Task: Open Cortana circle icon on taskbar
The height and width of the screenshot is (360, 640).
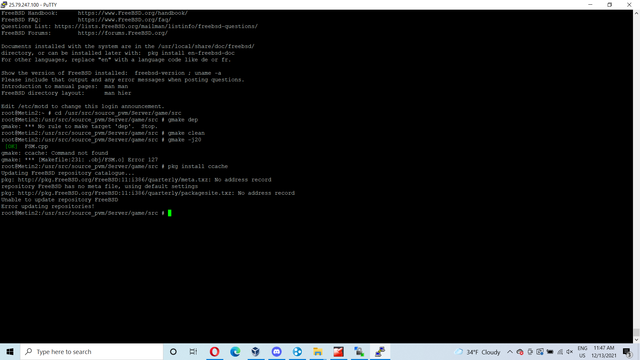Action: pyautogui.click(x=173, y=351)
